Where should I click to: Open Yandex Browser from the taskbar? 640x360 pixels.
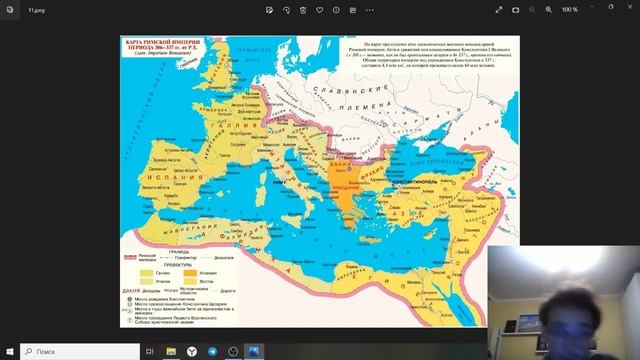(x=192, y=351)
